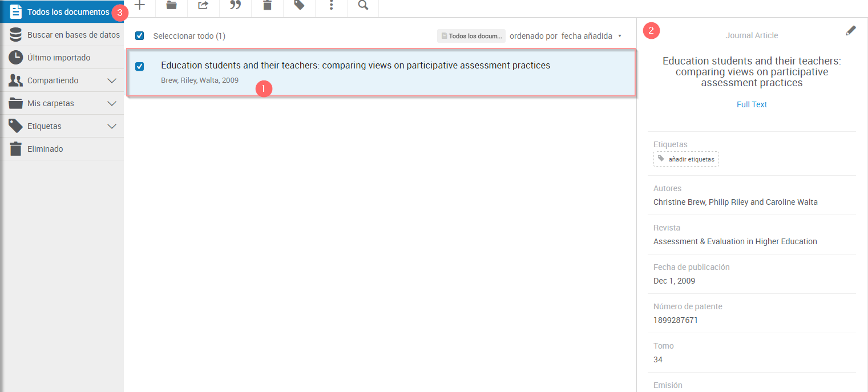Click the quotation mark cite icon
Screen dimensions: 868x392
click(x=235, y=5)
